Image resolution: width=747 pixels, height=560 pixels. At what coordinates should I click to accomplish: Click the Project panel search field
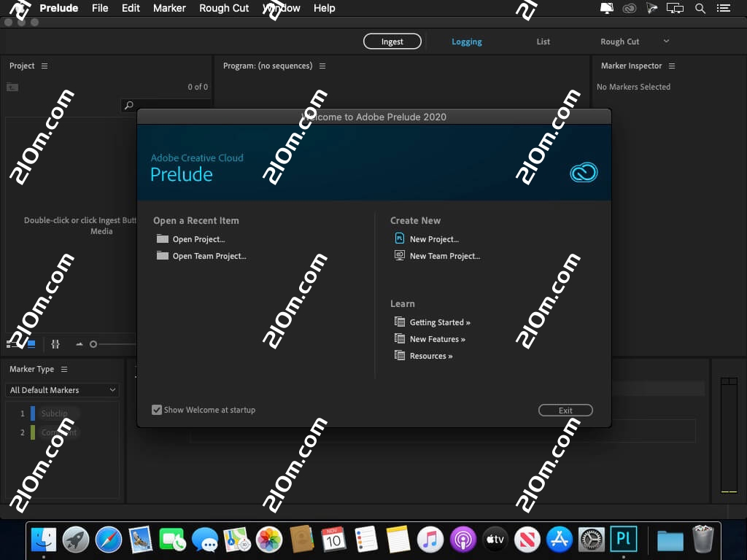[x=166, y=105]
